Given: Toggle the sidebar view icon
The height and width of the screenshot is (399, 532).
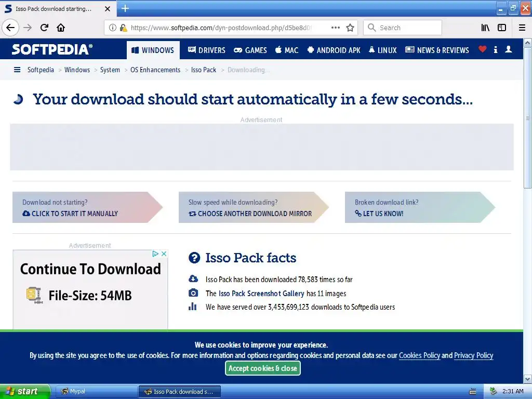Looking at the screenshot, I should tap(502, 28).
